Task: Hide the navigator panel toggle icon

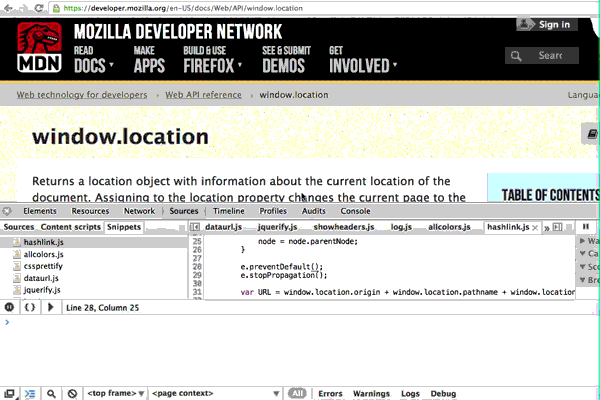Action: point(195,227)
